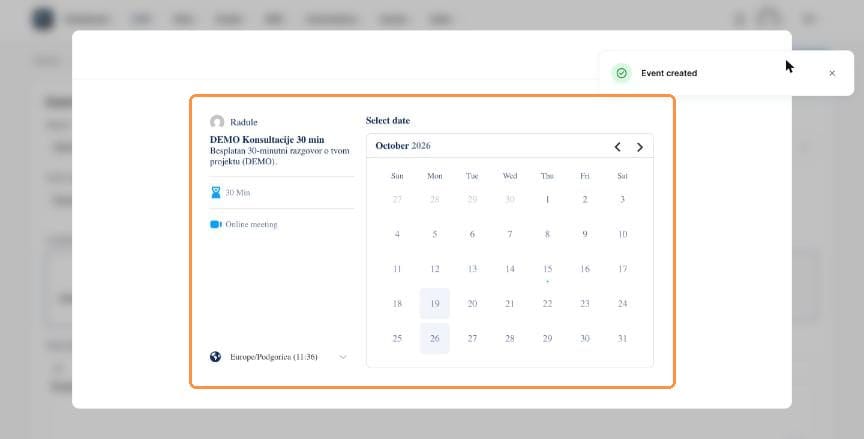Click the October 2026 month label
The image size is (864, 439).
403,146
